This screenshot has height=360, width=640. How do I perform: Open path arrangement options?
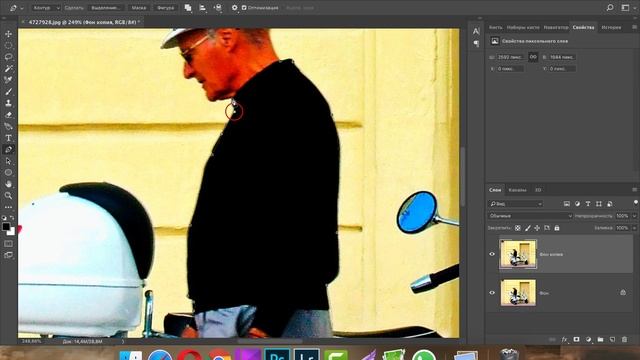tap(218, 8)
